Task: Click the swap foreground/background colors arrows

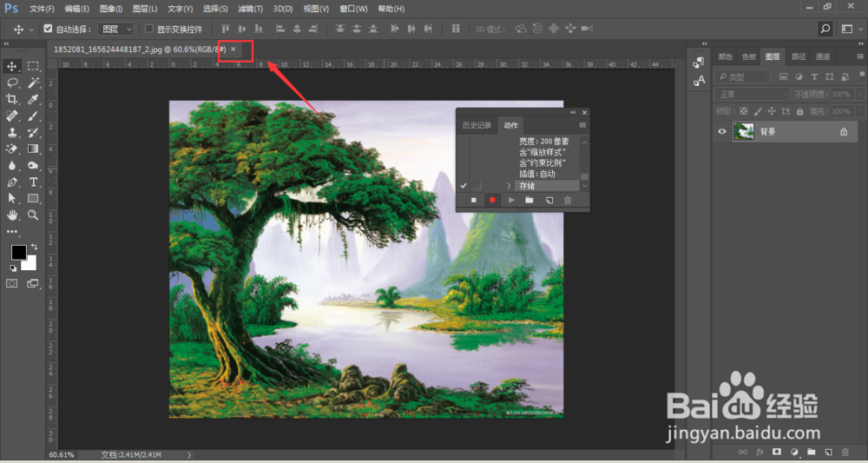Action: (x=35, y=247)
